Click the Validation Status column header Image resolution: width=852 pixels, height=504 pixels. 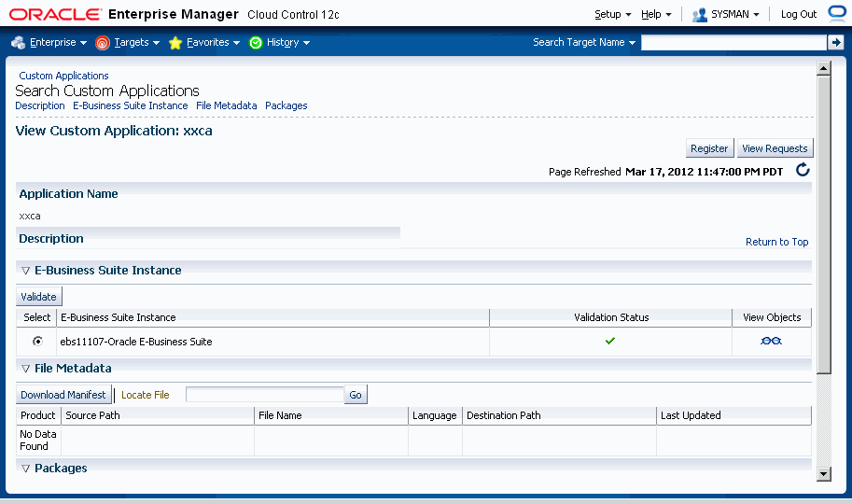[x=611, y=317]
